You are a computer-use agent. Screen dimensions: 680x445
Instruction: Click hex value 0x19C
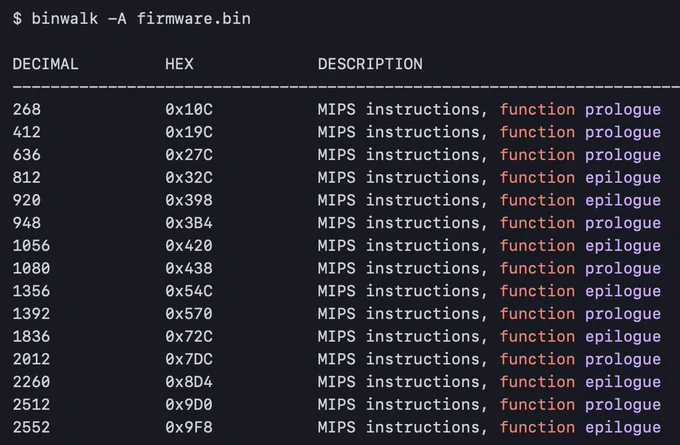189,132
